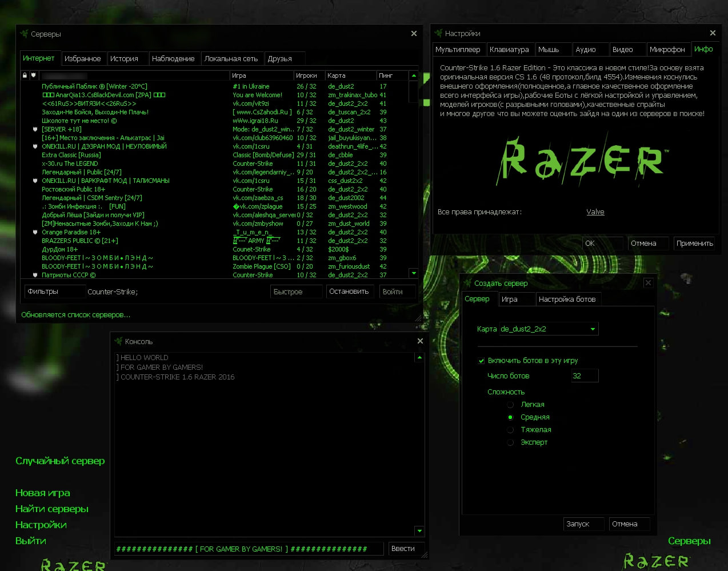Open the Мышь settings tab

[554, 49]
